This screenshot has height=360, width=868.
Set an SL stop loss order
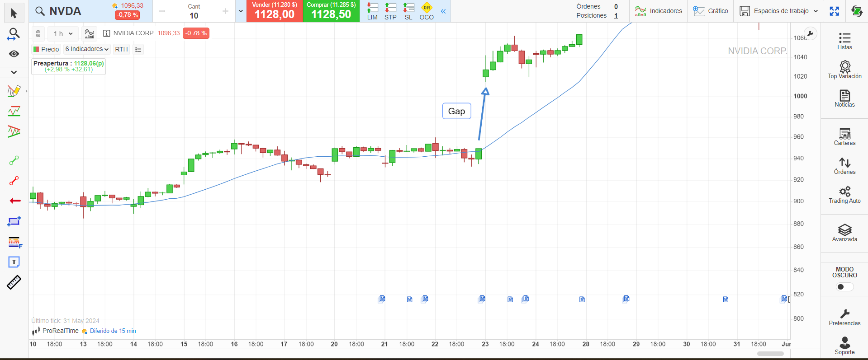click(x=408, y=11)
